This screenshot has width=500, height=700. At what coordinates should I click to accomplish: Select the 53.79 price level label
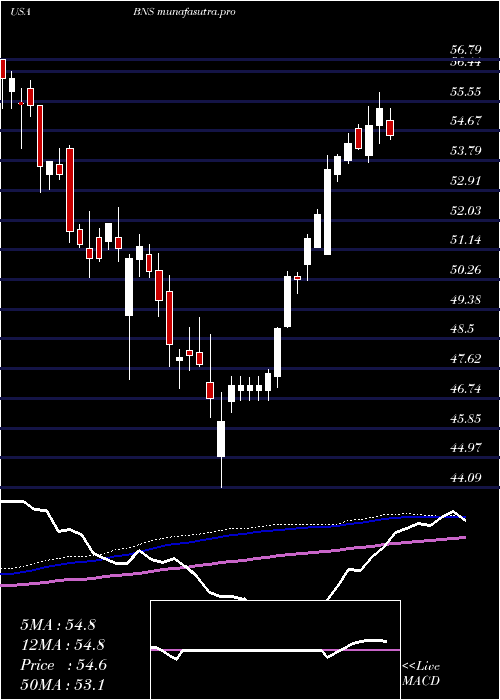coord(466,150)
